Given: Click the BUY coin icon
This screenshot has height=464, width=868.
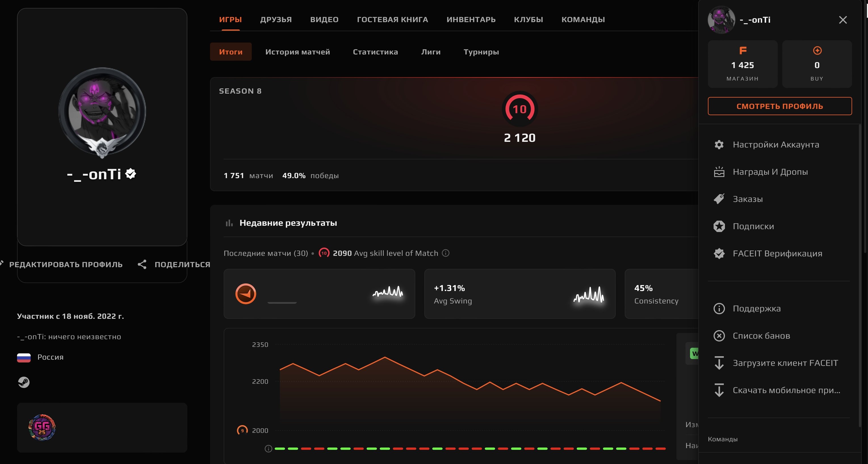Looking at the screenshot, I should [x=817, y=50].
